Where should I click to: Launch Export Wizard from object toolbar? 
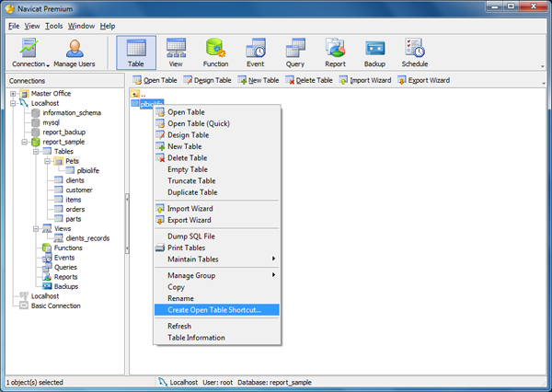423,80
